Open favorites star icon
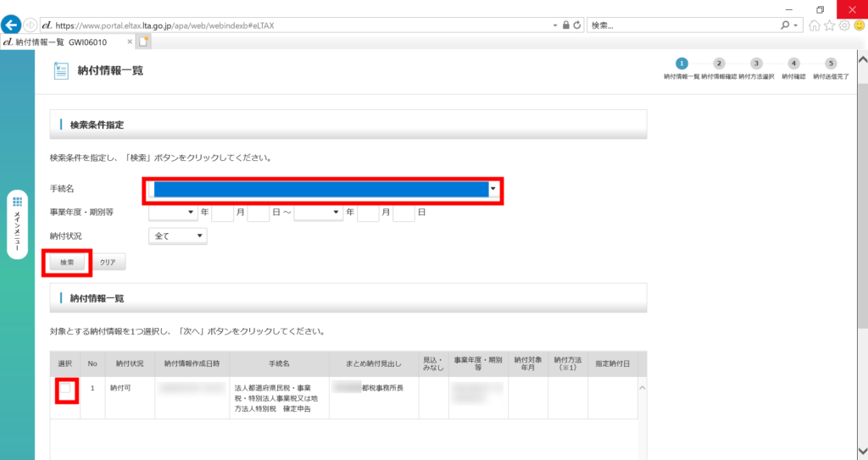Image resolution: width=868 pixels, height=460 pixels. (829, 25)
